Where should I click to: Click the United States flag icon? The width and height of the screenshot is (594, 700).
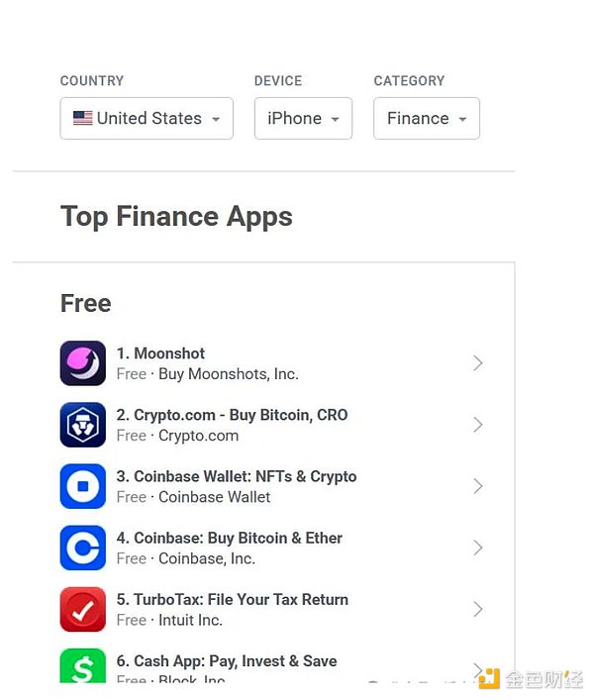[x=82, y=118]
